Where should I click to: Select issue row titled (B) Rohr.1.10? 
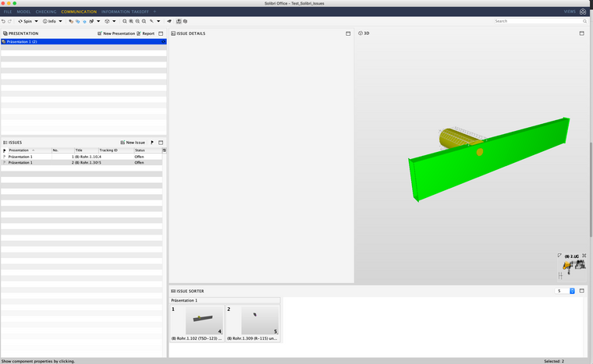click(x=82, y=157)
